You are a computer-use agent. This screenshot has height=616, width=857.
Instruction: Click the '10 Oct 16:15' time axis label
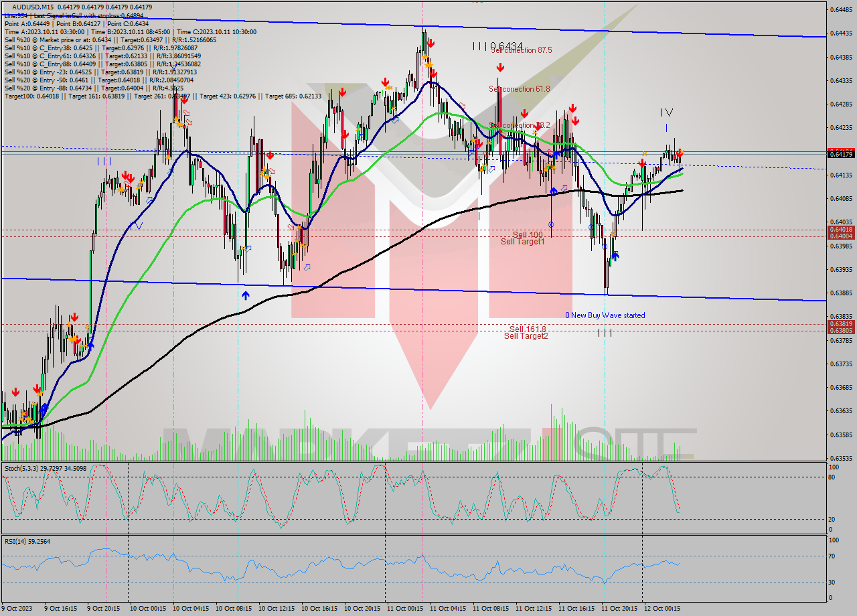pyautogui.click(x=319, y=608)
